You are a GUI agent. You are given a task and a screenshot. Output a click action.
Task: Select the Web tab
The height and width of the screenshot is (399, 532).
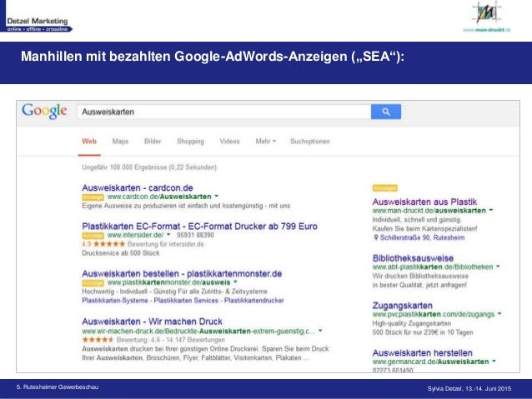click(x=89, y=142)
